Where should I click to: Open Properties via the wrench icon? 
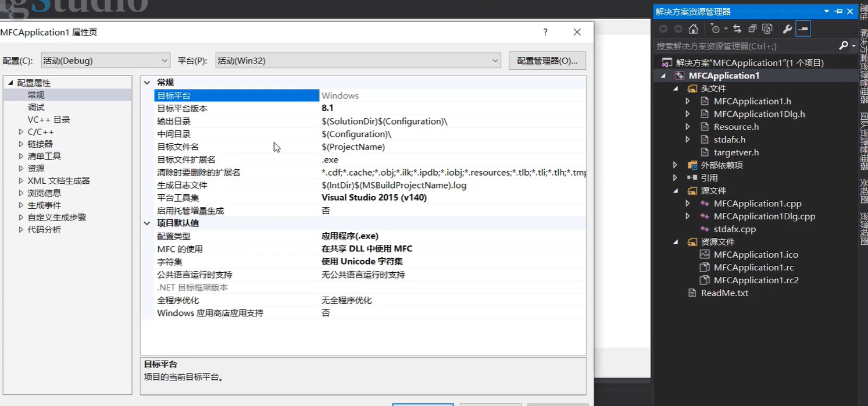[x=787, y=28]
